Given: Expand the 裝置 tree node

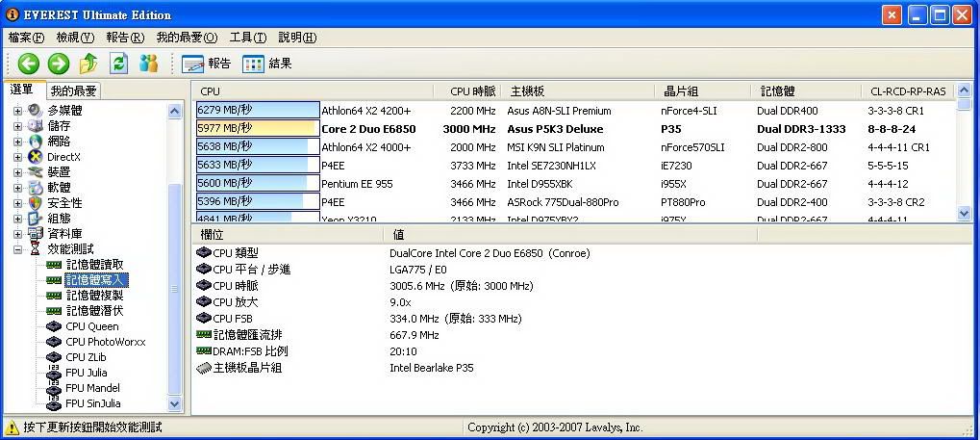Looking at the screenshot, I should tap(17, 172).
